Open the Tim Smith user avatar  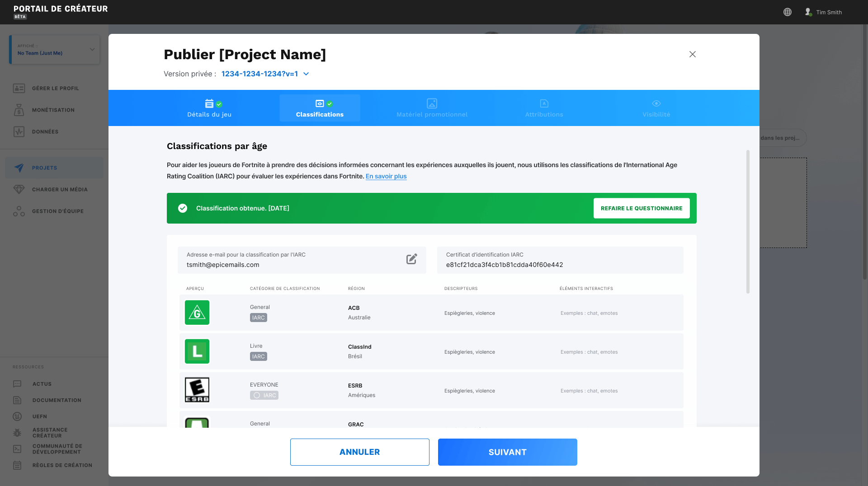coord(808,12)
